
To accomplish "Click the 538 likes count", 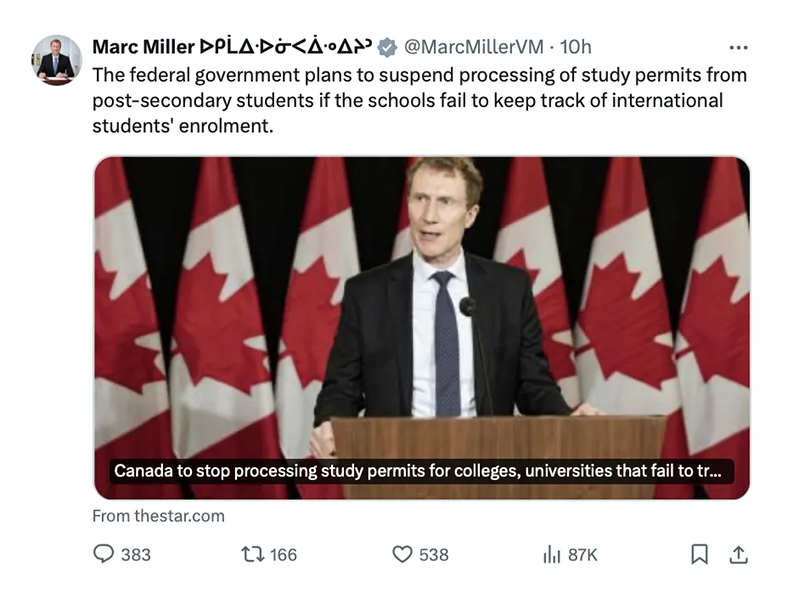I will (434, 554).
